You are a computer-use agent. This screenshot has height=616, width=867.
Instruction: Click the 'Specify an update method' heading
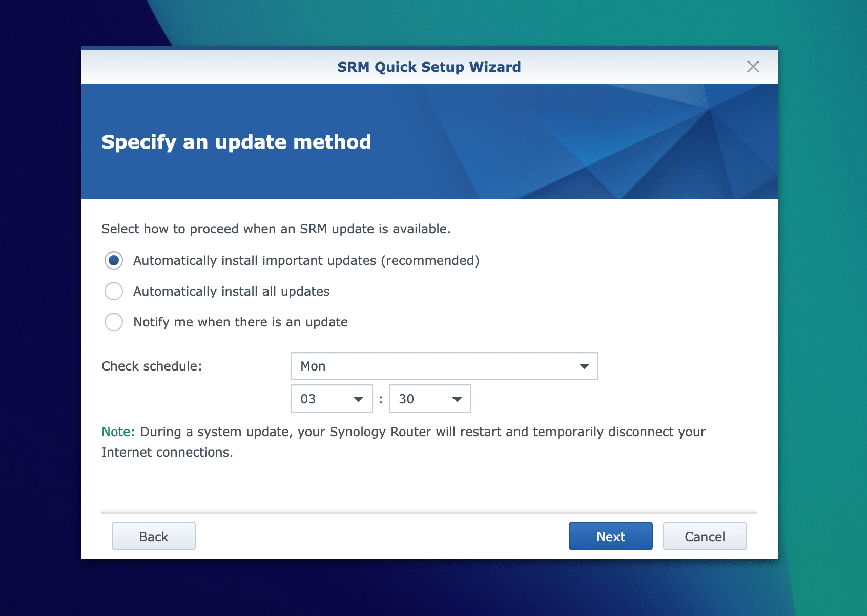click(x=236, y=142)
